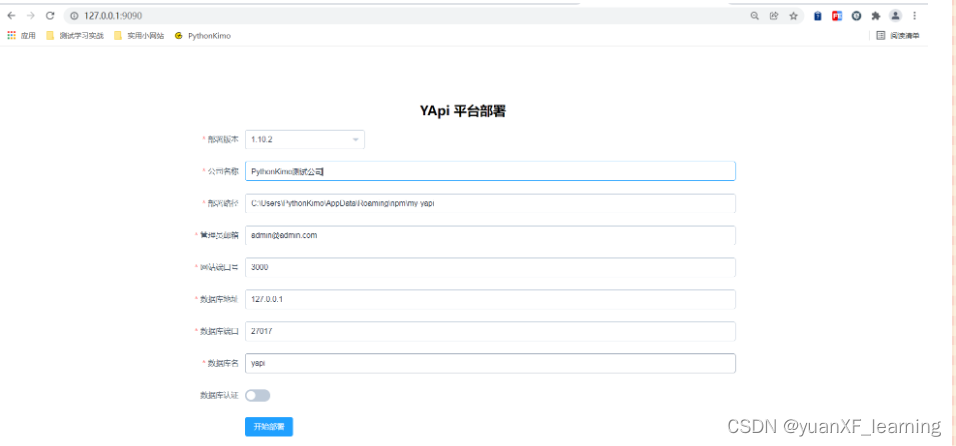Open the zoom magnifier icon in address bar

coord(755,16)
